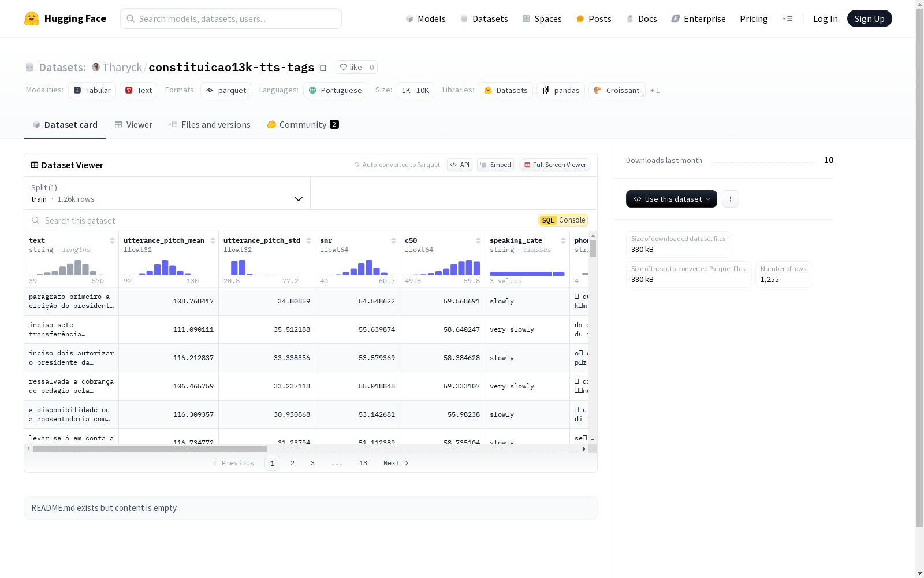Click the 'a disponibilidade ou a aposentadoria' text cell
Image resolution: width=924 pixels, height=578 pixels.
click(72, 414)
